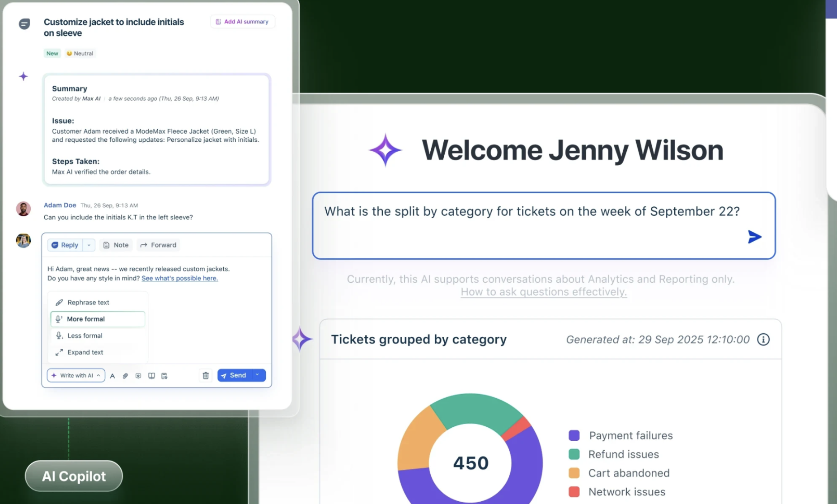Screen dimensions: 837x504
Task: Click the 'Issue:' label in summary
Action: (x=63, y=121)
